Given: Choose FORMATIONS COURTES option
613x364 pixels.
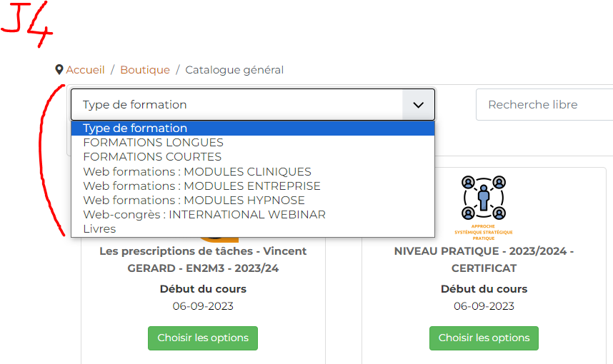Looking at the screenshot, I should tap(152, 157).
